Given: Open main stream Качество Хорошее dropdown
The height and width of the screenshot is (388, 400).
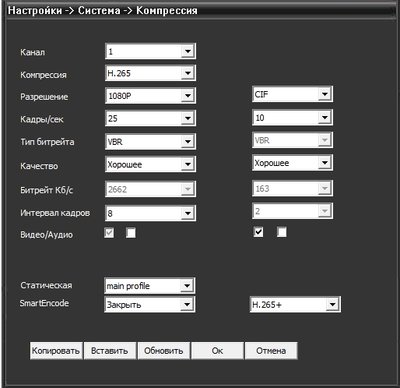Looking at the screenshot, I should click(x=150, y=164).
